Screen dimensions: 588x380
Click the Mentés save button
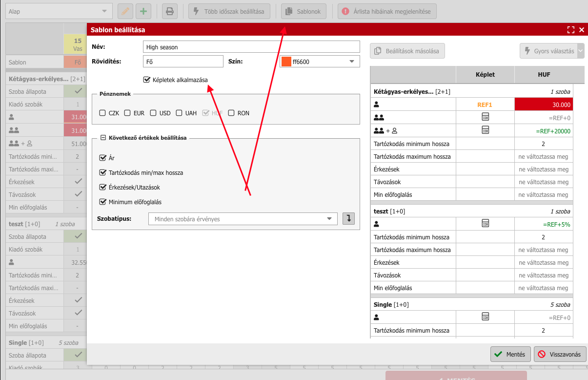point(510,354)
